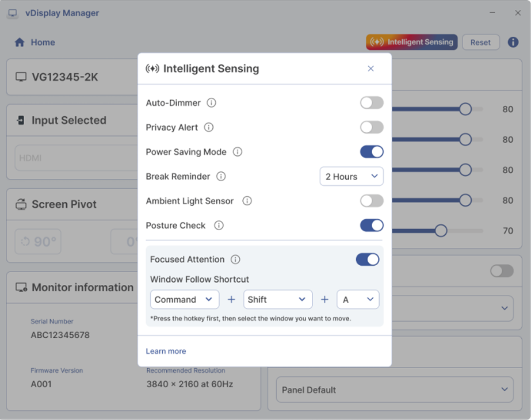
Task: Disable Power Saving Mode
Action: coord(371,151)
